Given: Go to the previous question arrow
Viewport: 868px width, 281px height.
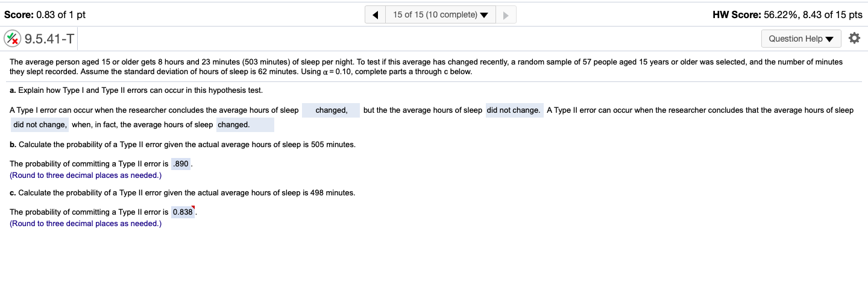Looking at the screenshot, I should click(376, 14).
